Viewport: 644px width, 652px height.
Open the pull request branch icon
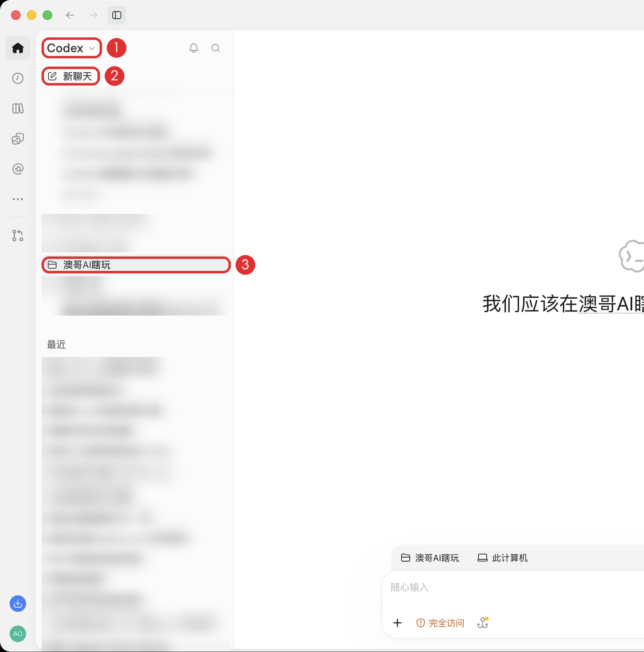coord(18,235)
